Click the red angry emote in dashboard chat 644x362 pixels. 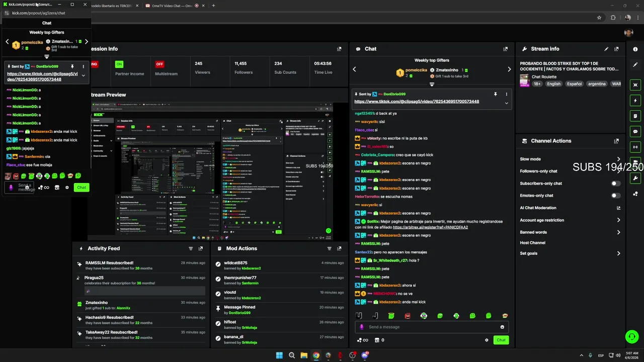(x=408, y=316)
